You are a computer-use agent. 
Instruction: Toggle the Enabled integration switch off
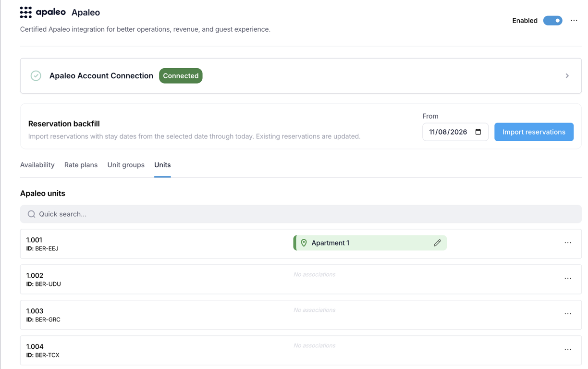[553, 21]
